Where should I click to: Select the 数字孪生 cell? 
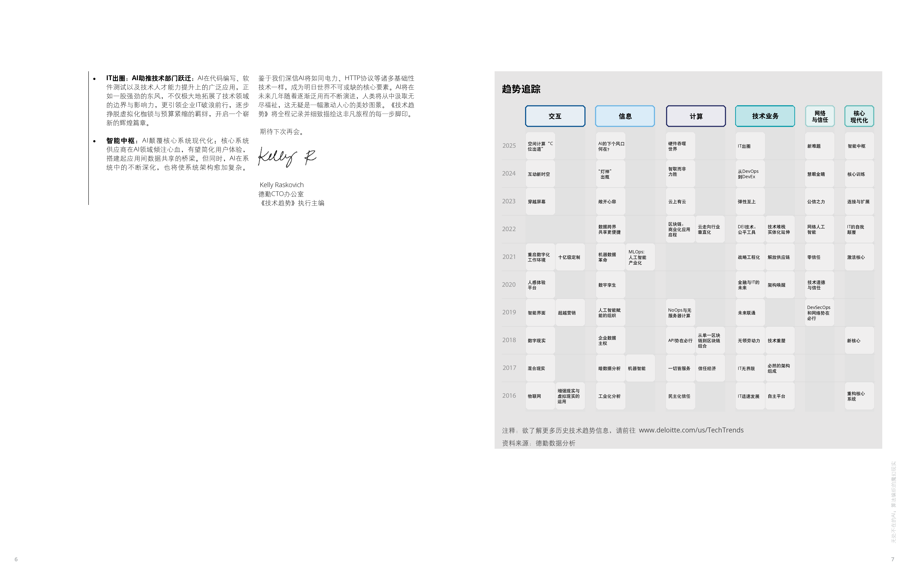[x=610, y=285]
